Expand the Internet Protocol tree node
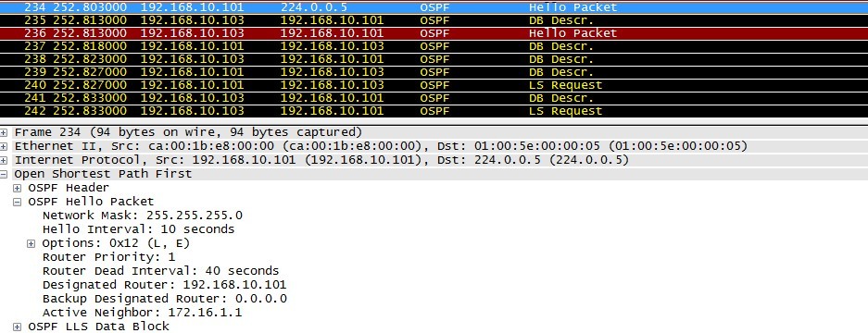Image resolution: width=868 pixels, height=333 pixels. pyautogui.click(x=4, y=160)
